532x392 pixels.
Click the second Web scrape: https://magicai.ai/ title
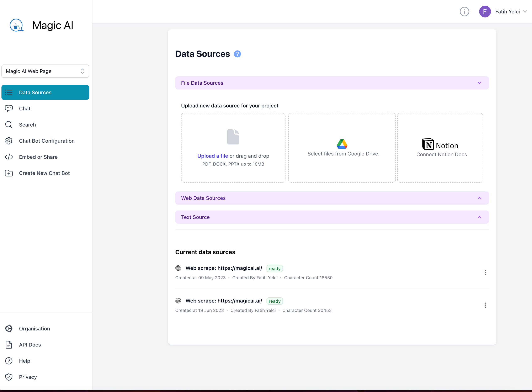[x=224, y=301]
